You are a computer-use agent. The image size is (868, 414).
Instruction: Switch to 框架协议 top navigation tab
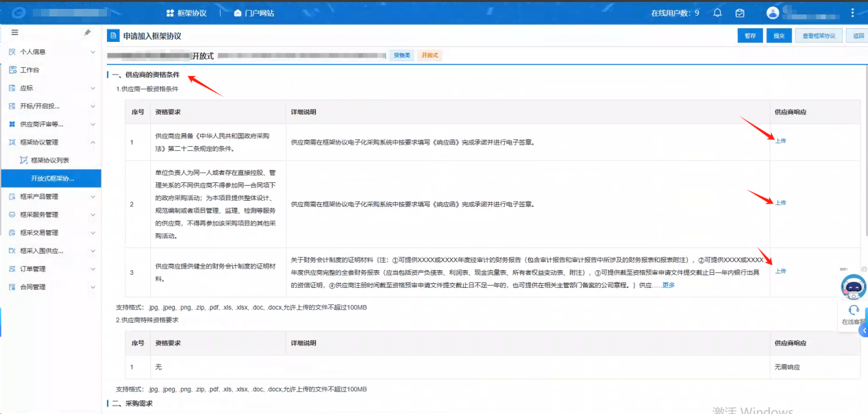186,13
